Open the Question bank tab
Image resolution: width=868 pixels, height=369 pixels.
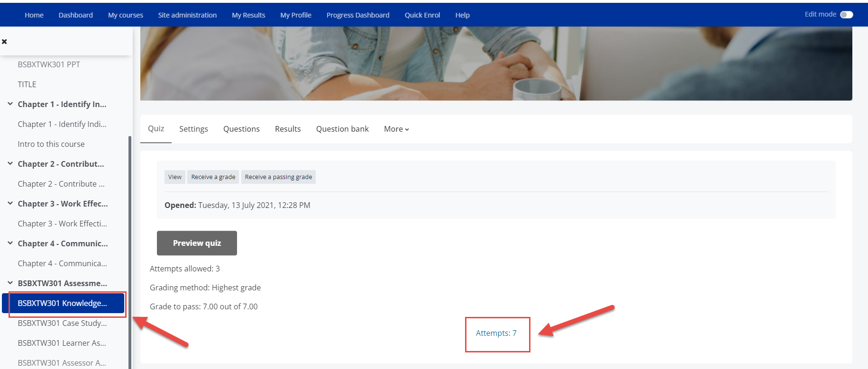(342, 129)
